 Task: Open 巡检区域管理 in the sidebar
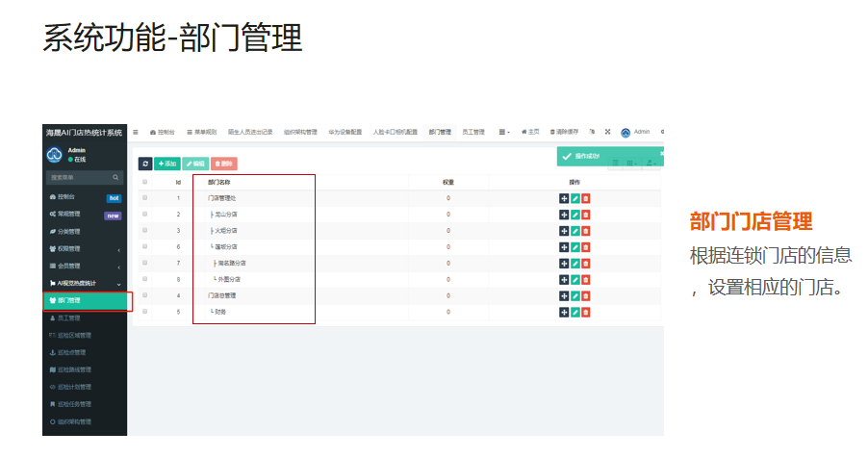point(75,335)
